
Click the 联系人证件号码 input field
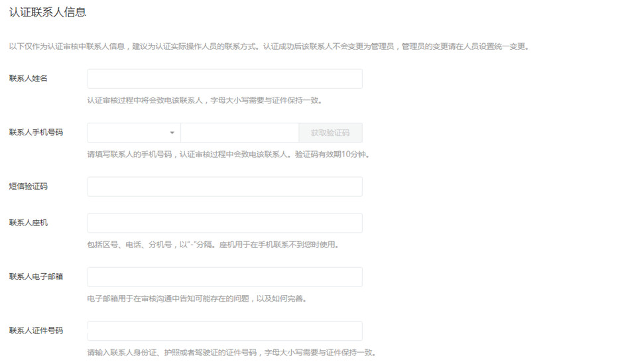pyautogui.click(x=225, y=331)
